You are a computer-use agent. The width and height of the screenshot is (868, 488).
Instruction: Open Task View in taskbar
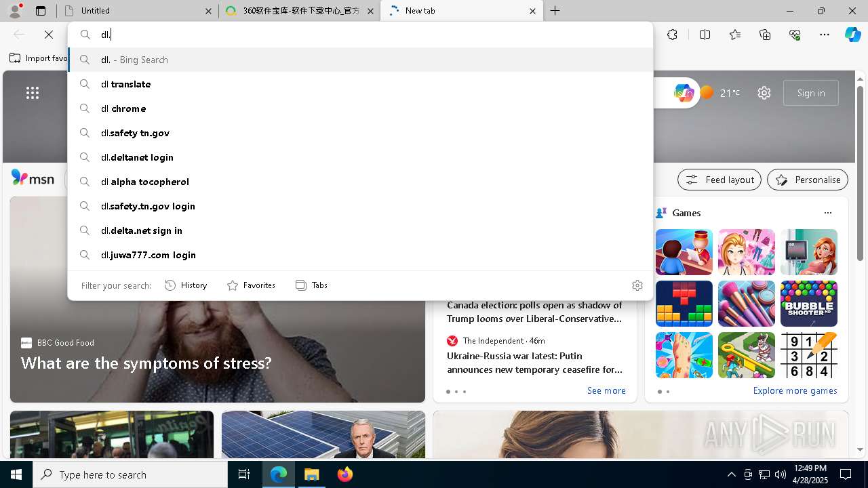tap(244, 474)
